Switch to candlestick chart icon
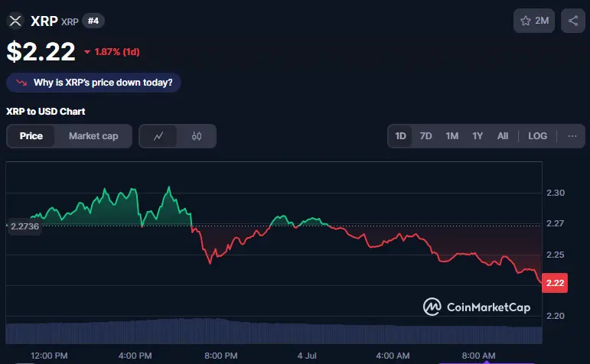 [x=197, y=136]
